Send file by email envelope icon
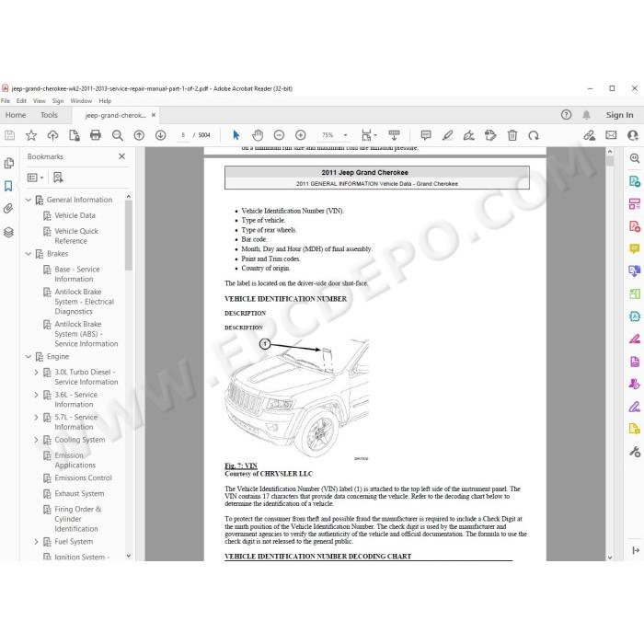 611,134
